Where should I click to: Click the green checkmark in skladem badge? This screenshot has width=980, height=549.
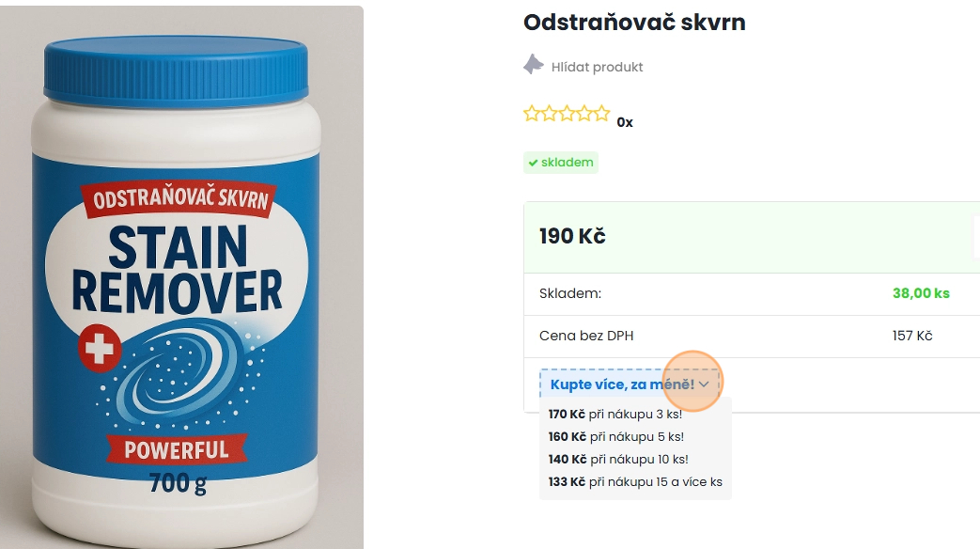[x=533, y=163]
